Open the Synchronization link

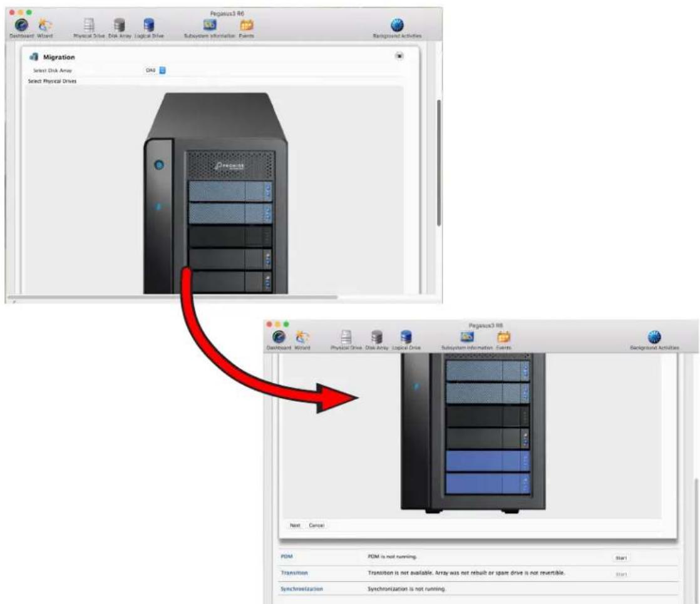[x=301, y=589]
